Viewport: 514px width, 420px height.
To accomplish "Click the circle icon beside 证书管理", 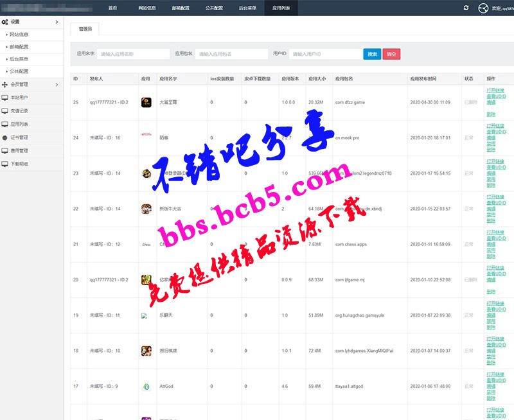I will 5,137.
